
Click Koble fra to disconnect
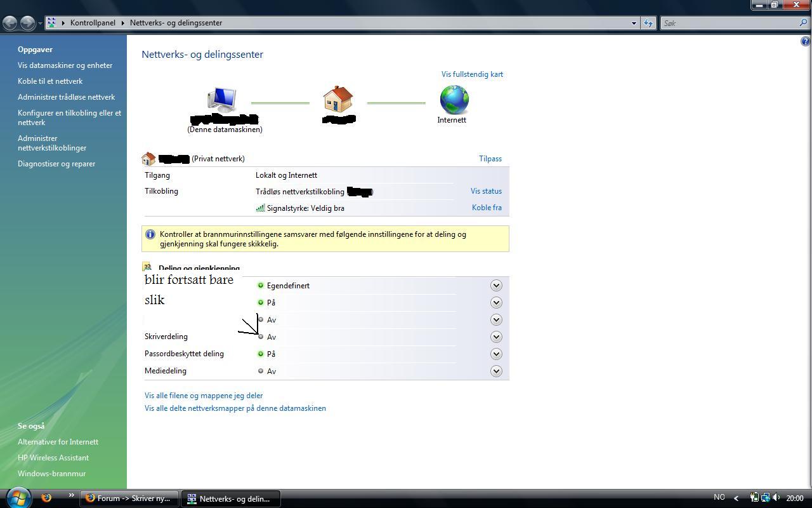click(x=487, y=208)
